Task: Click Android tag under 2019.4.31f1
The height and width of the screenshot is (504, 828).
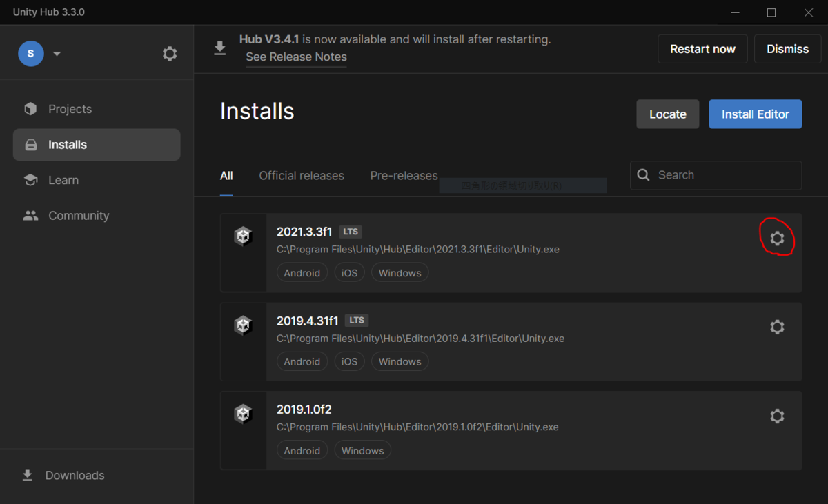Action: 302,361
